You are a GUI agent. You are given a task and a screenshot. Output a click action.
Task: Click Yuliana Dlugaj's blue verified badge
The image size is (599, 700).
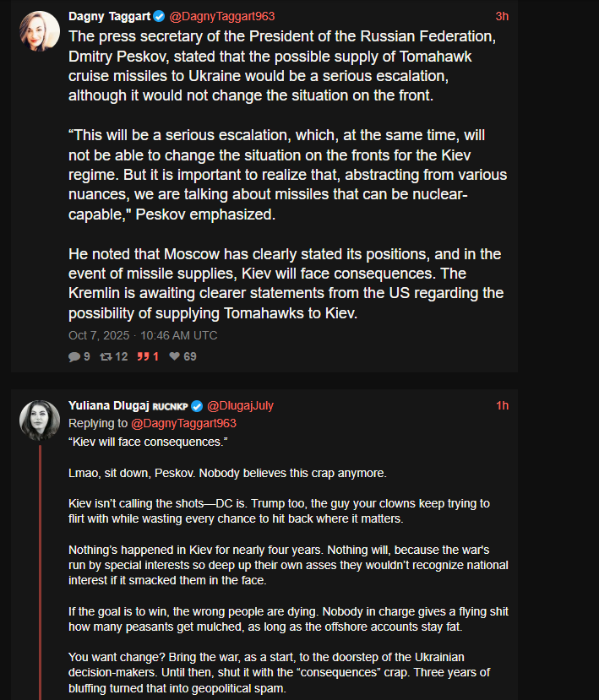pyautogui.click(x=197, y=405)
